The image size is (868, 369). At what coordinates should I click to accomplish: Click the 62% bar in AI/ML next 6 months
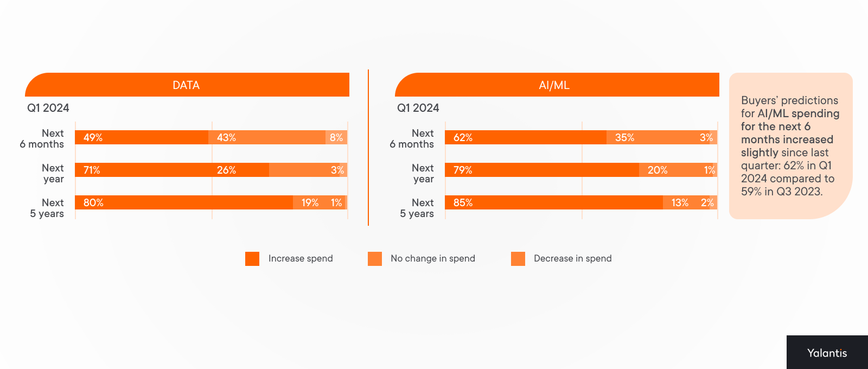tap(526, 137)
